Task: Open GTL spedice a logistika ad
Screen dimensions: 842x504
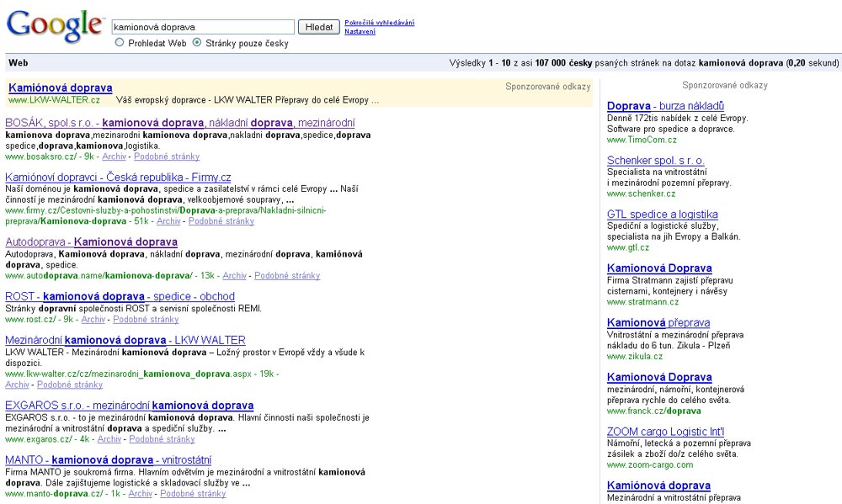Action: click(x=662, y=215)
